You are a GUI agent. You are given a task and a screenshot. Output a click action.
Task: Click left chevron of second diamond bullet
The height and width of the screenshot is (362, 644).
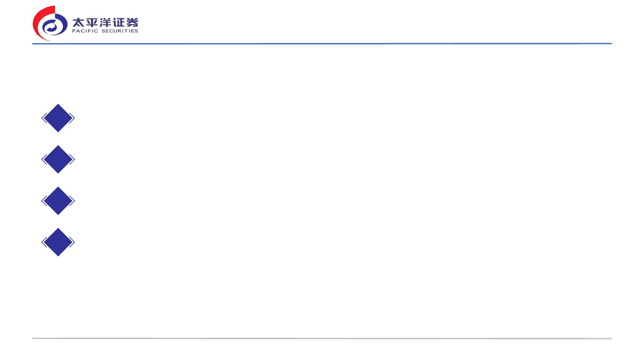pyautogui.click(x=44, y=159)
